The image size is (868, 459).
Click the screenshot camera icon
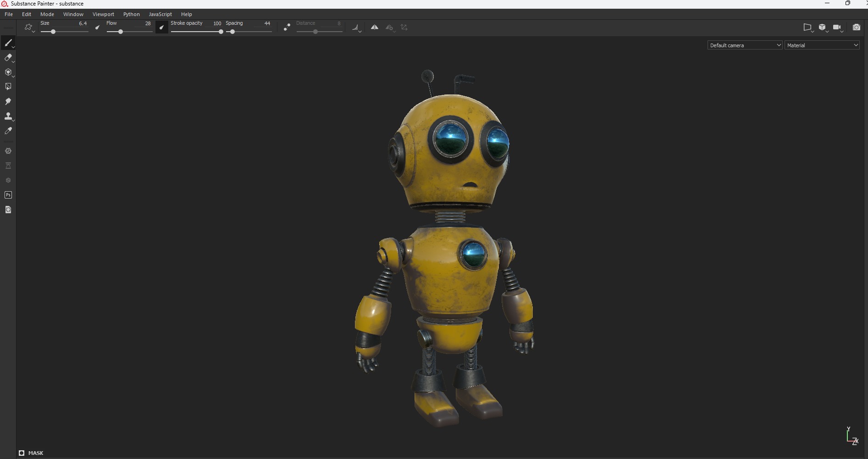[856, 28]
